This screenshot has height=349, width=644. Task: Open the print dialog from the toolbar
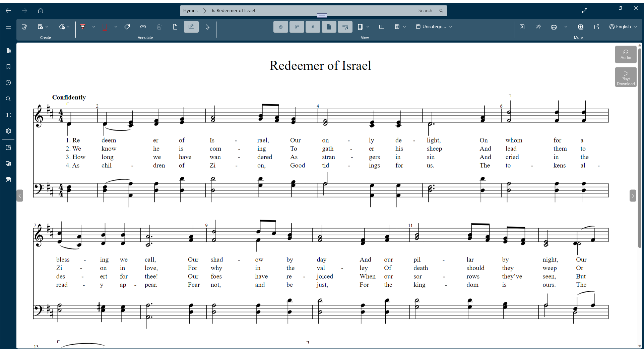[554, 27]
